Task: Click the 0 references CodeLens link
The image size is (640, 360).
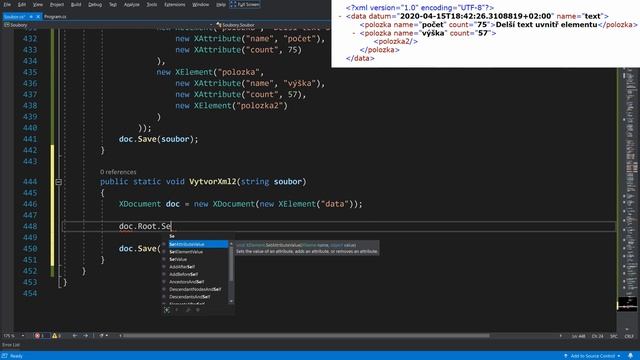Action: click(x=118, y=172)
